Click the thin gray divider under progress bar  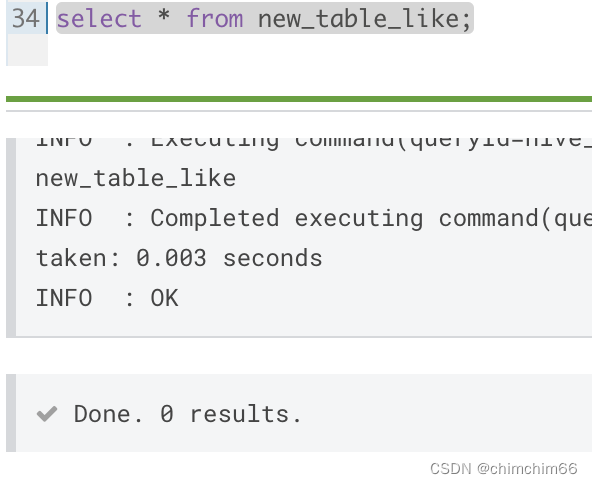tap(299, 111)
